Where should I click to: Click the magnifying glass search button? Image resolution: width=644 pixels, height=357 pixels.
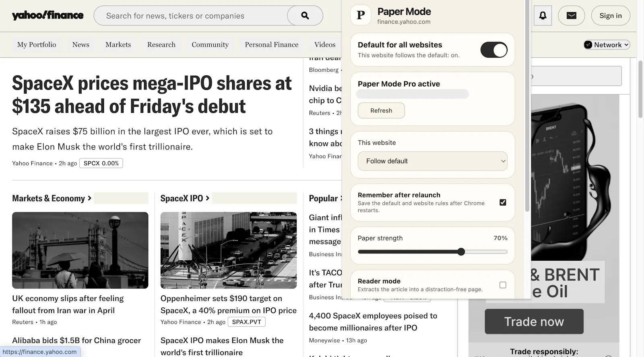pyautogui.click(x=305, y=16)
